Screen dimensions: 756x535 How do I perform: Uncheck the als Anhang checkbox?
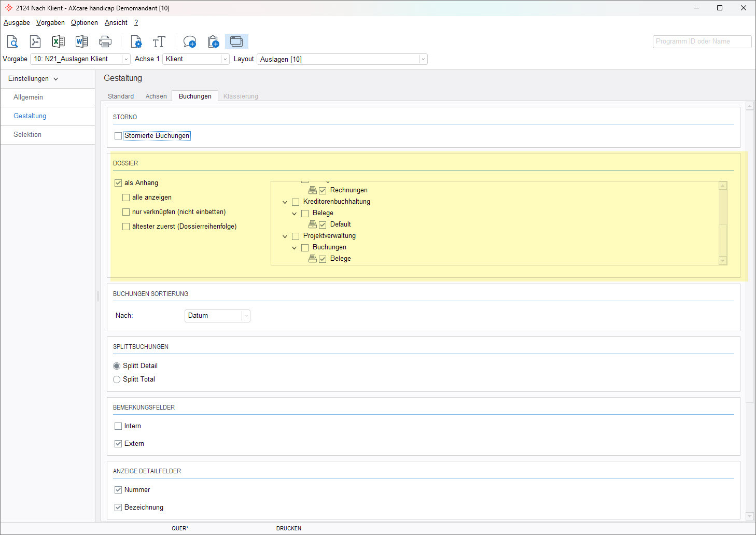tap(118, 183)
